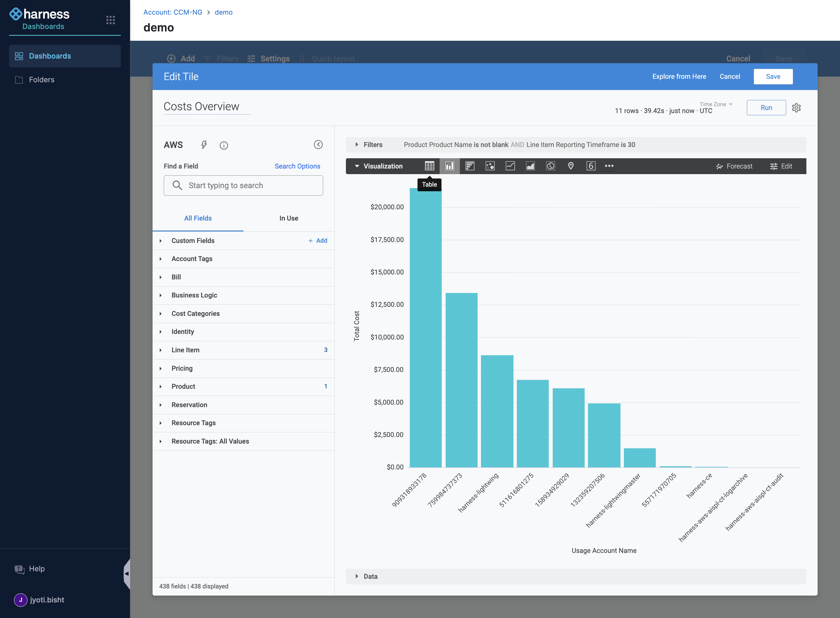Expand the Product field group
The image size is (840, 618).
click(243, 387)
